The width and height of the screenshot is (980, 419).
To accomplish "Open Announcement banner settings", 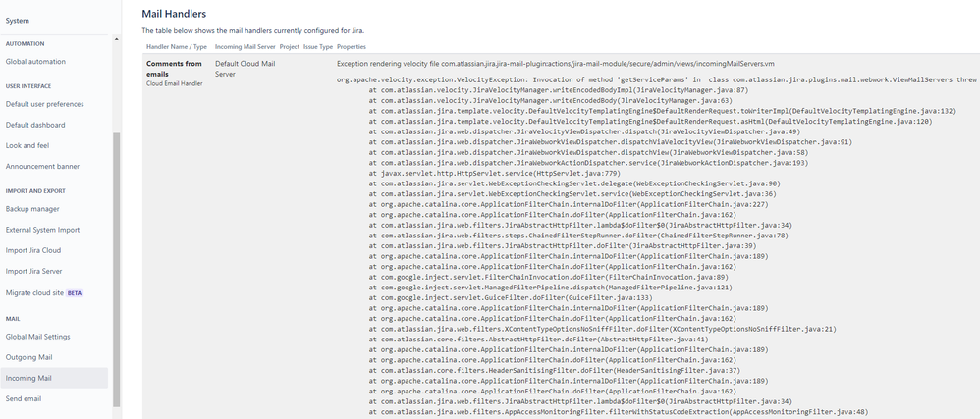I will point(42,167).
